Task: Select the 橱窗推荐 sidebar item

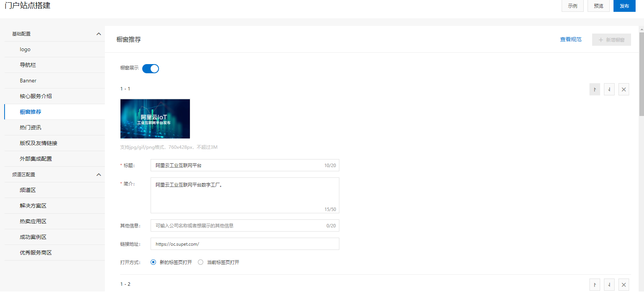Action: coord(55,112)
